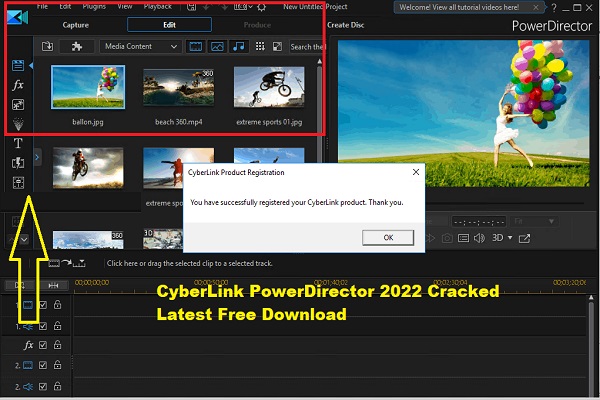The width and height of the screenshot is (600, 400).
Task: Open the Media Content dropdown
Action: tap(140, 46)
